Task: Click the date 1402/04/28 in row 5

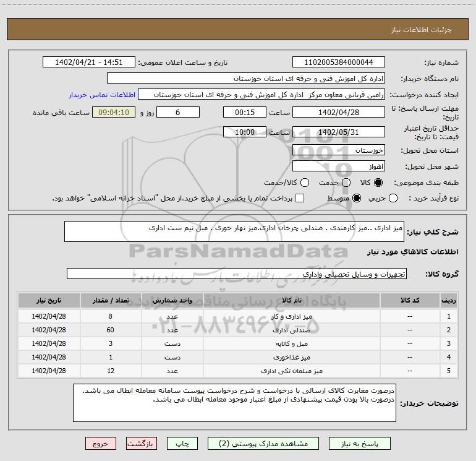Action: coord(49,371)
